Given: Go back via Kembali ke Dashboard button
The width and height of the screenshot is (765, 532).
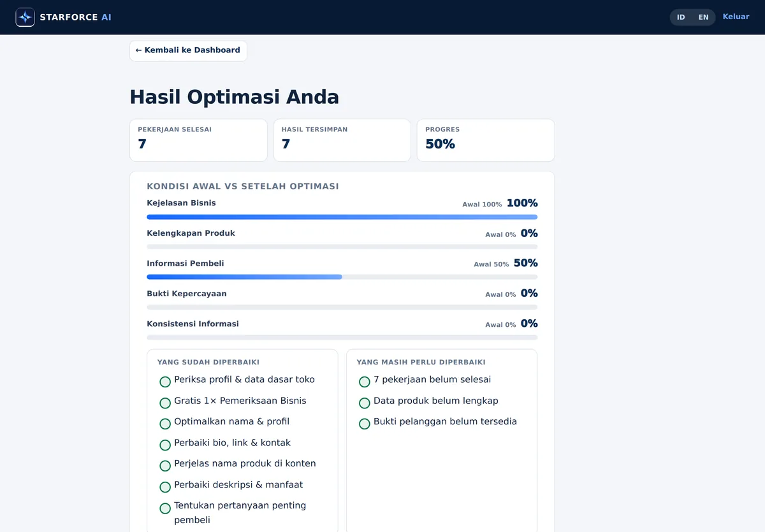Looking at the screenshot, I should pyautogui.click(x=188, y=50).
